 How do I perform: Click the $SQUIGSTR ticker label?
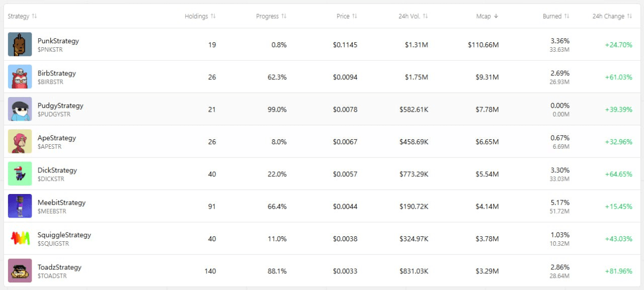(x=53, y=244)
